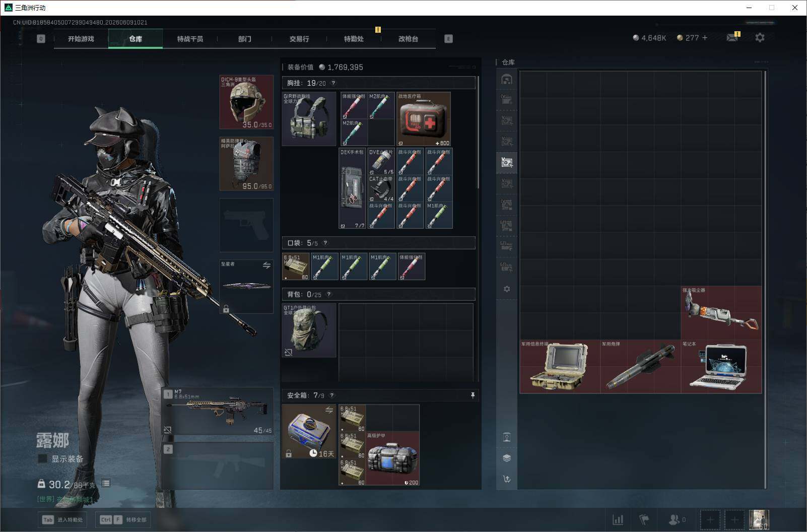
Task: Add premium currency with the plus sign
Action: [704, 38]
